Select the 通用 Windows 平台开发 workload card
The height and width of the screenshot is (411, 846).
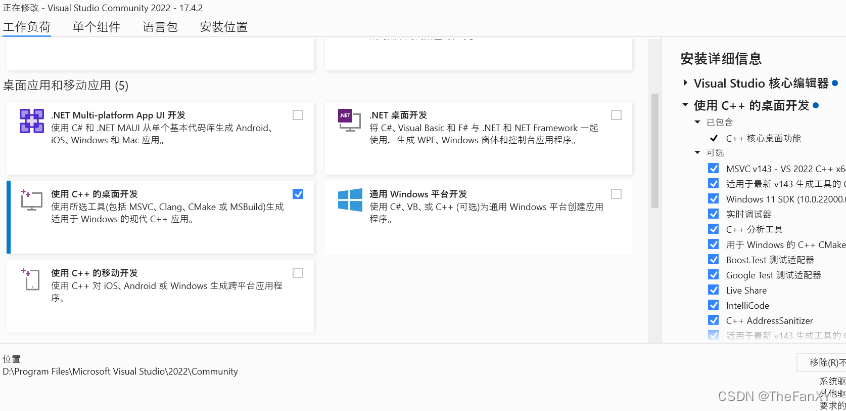pyautogui.click(x=478, y=217)
